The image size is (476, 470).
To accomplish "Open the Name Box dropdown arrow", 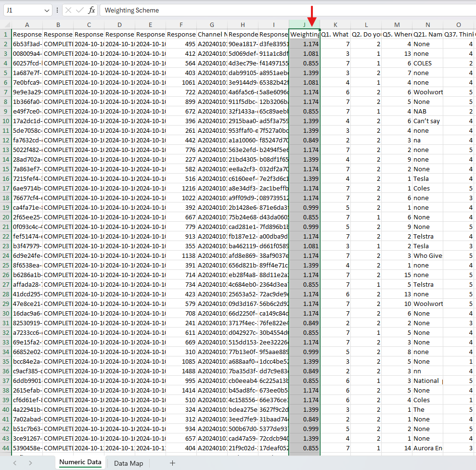I will coord(47,10).
